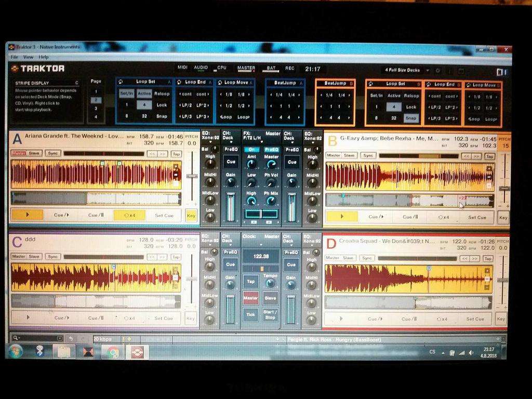532x399 pixels.
Task: Switch to Page 1
Action: point(96,91)
